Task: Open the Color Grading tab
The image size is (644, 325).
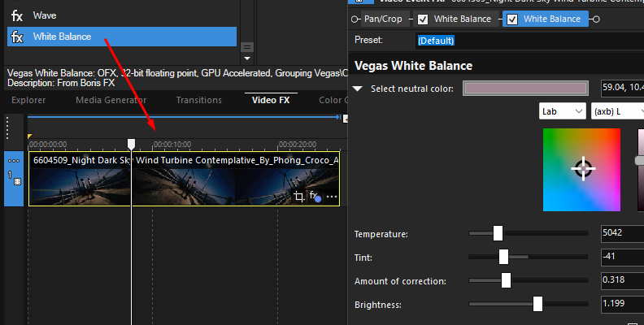Action: [333, 100]
